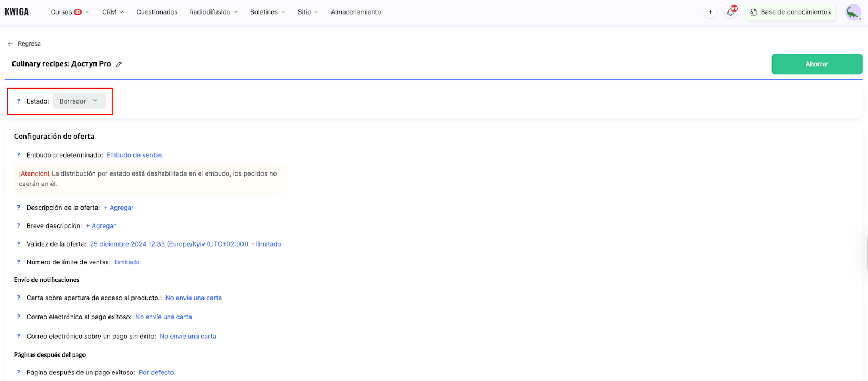This screenshot has height=381, width=868.
Task: Add a Descripción de la oferta
Action: tap(119, 208)
